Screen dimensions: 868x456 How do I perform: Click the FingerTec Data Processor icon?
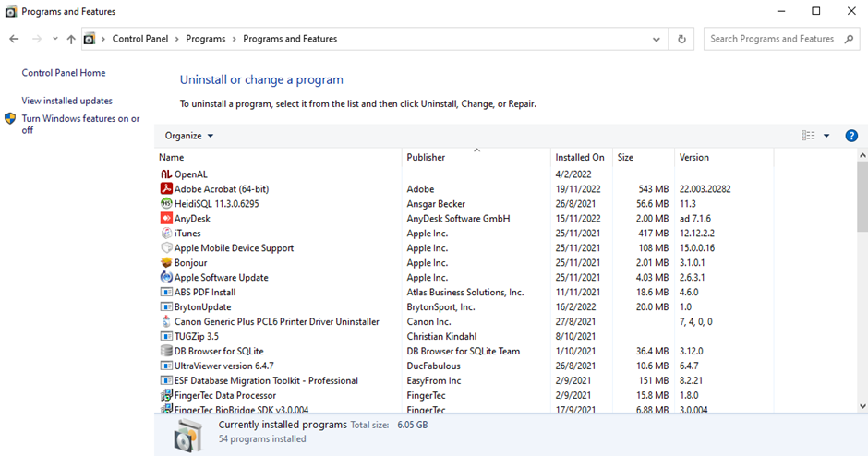click(166, 395)
